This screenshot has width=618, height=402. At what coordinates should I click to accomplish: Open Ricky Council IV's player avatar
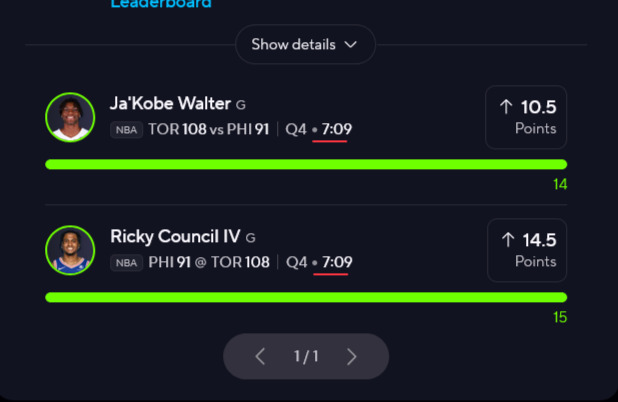pos(70,250)
